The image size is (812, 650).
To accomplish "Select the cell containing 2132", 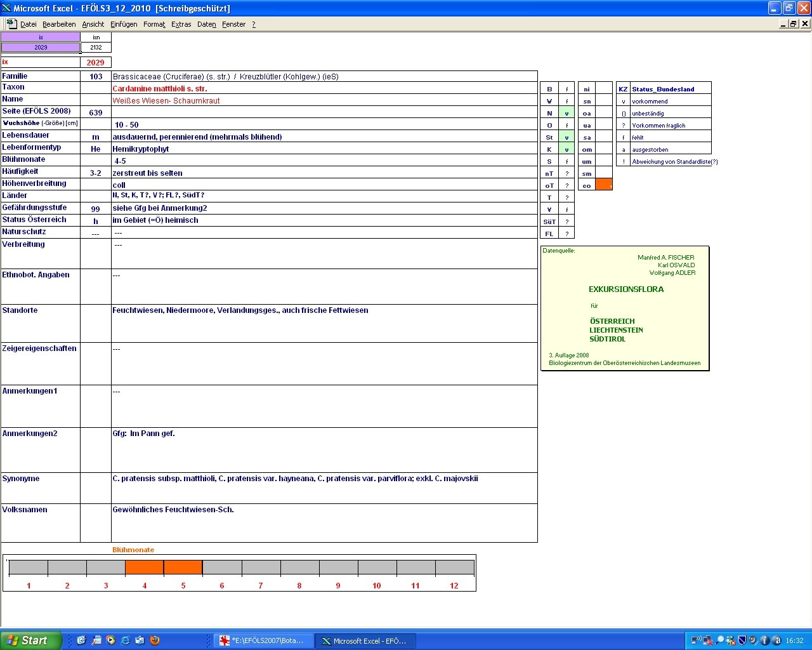I will [x=96, y=47].
